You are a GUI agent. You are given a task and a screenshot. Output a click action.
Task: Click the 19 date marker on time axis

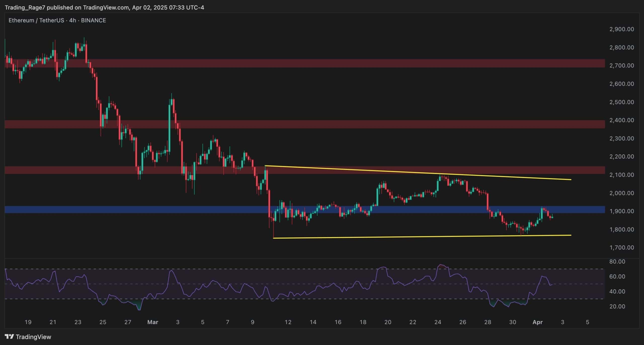[x=28, y=322]
